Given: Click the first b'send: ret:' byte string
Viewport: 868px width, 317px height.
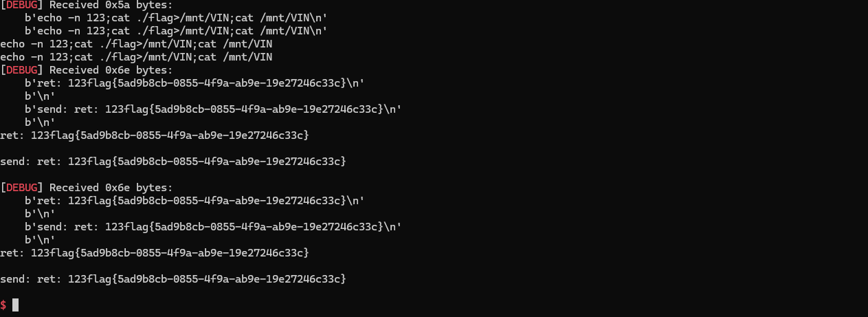Looking at the screenshot, I should 212,109.
